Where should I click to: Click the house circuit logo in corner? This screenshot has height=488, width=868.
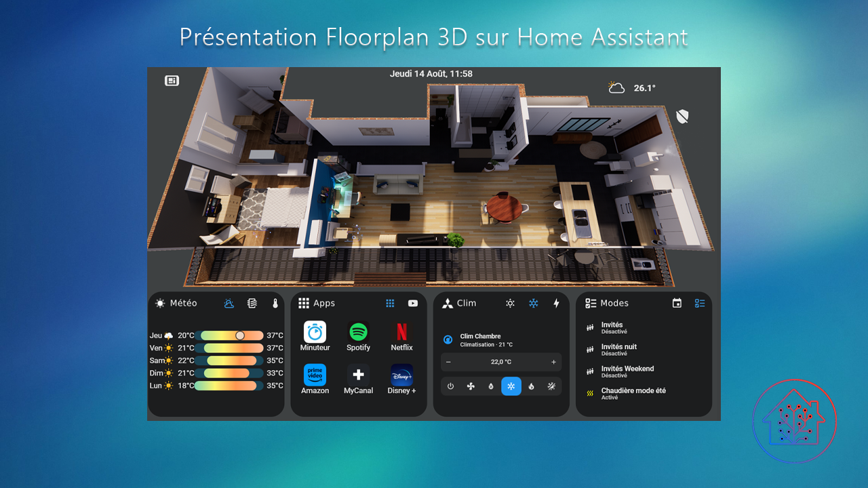click(794, 422)
